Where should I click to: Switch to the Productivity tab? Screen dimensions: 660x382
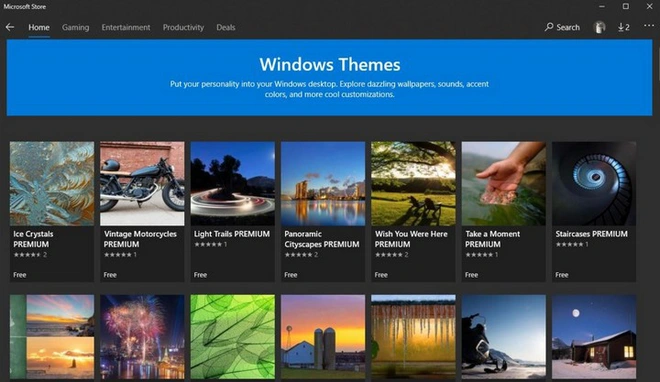[x=183, y=27]
